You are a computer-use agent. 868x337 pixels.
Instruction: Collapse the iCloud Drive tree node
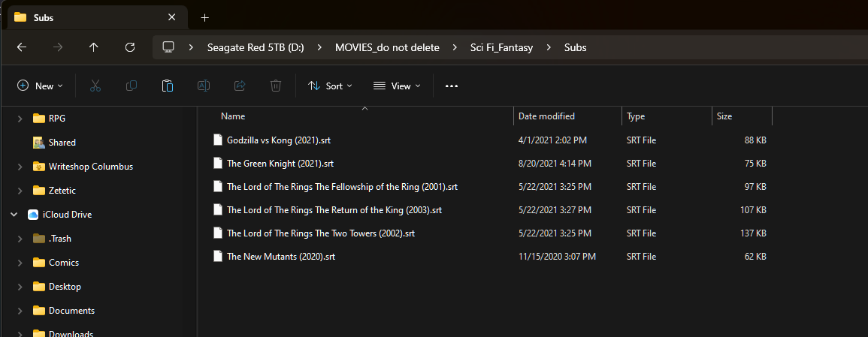(14, 215)
